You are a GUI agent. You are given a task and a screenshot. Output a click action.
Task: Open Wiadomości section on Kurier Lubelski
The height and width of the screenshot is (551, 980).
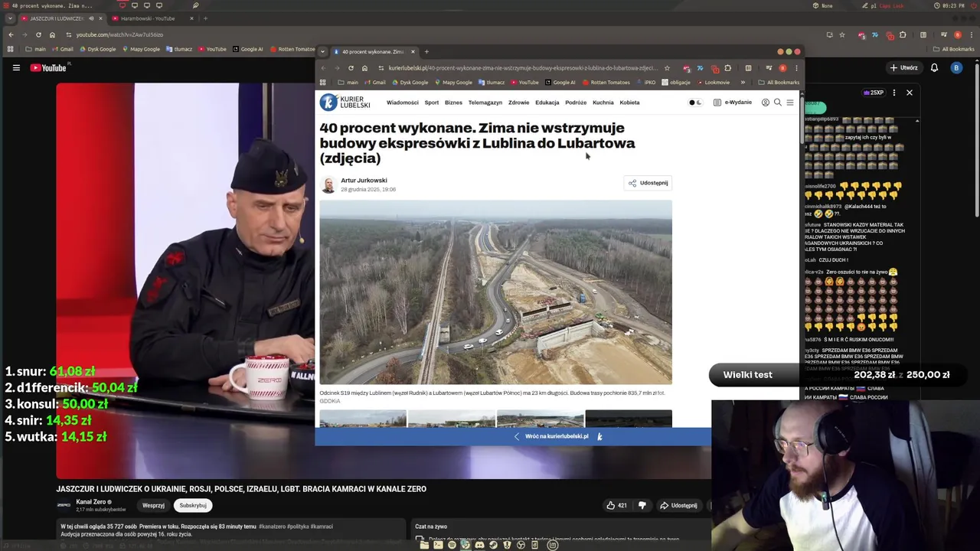pyautogui.click(x=402, y=103)
